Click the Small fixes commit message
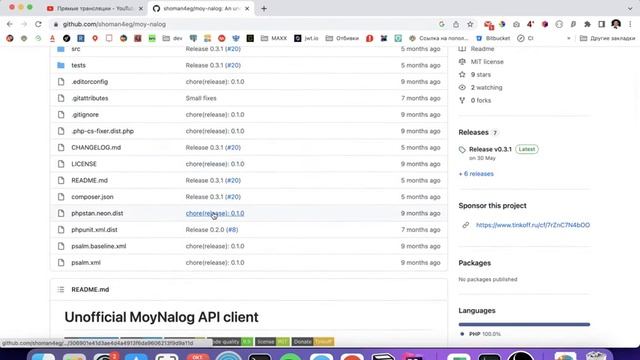The width and height of the screenshot is (640, 360). click(201, 98)
